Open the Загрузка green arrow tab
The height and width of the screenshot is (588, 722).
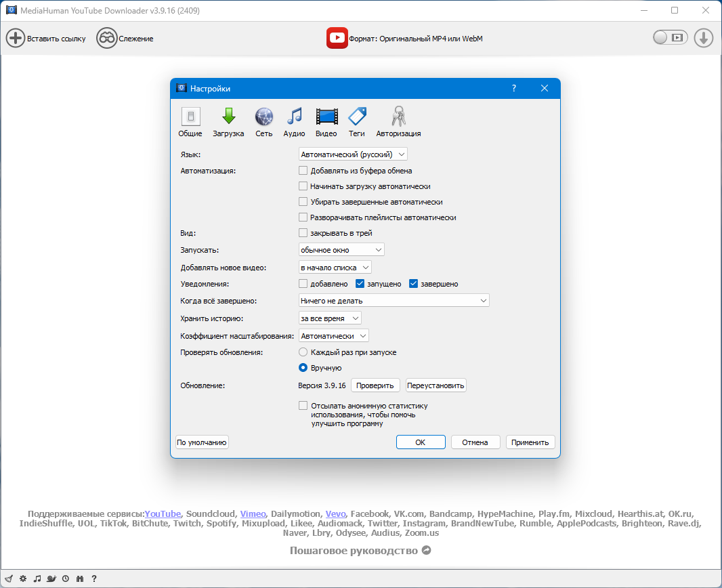[228, 116]
